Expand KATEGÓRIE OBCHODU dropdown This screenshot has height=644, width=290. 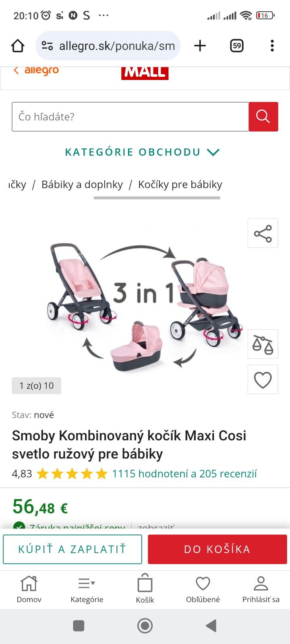pyautogui.click(x=142, y=152)
